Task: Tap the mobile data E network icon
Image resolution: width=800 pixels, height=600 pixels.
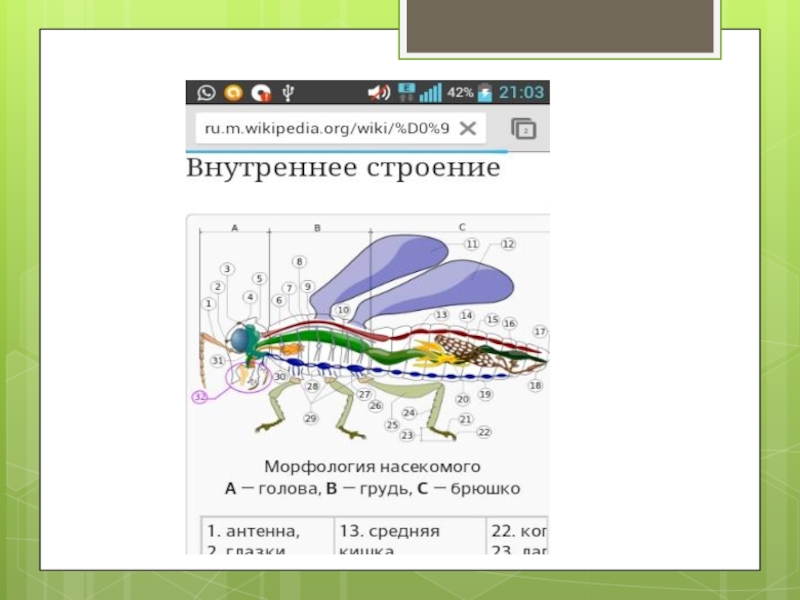Action: (x=407, y=92)
